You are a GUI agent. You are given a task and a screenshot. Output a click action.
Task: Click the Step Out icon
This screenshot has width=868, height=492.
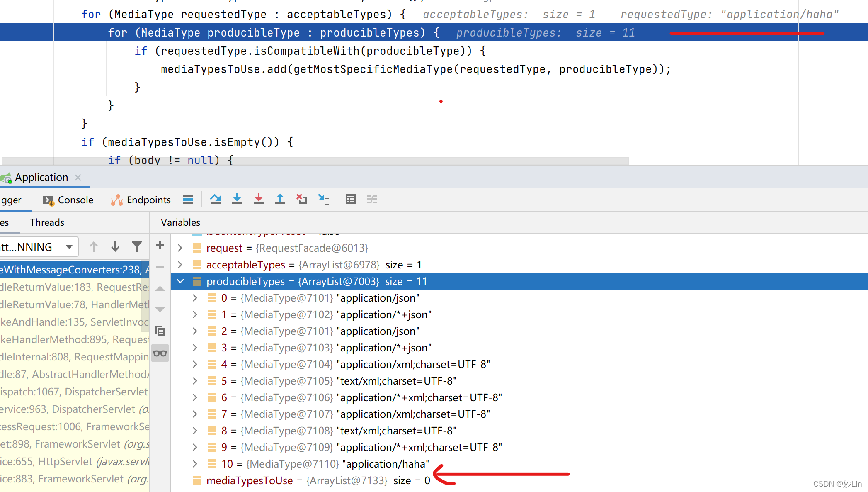click(280, 200)
